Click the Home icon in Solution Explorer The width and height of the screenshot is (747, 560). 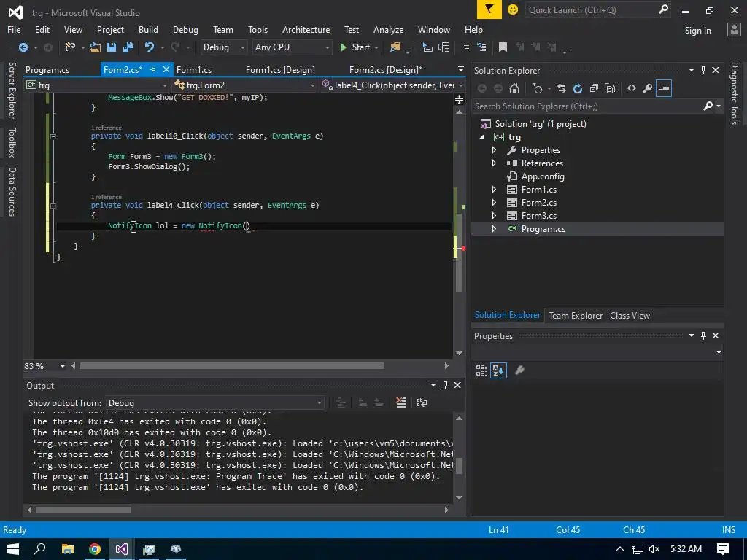tap(514, 88)
